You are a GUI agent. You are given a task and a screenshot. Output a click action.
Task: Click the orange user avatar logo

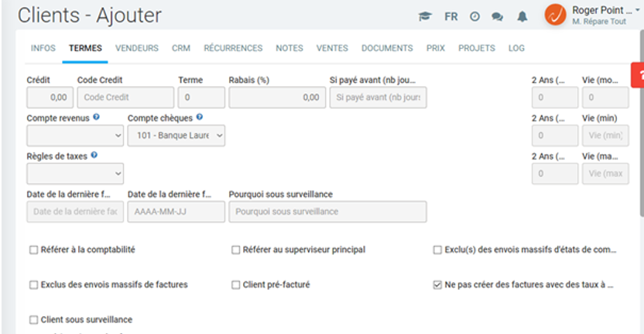click(x=555, y=15)
